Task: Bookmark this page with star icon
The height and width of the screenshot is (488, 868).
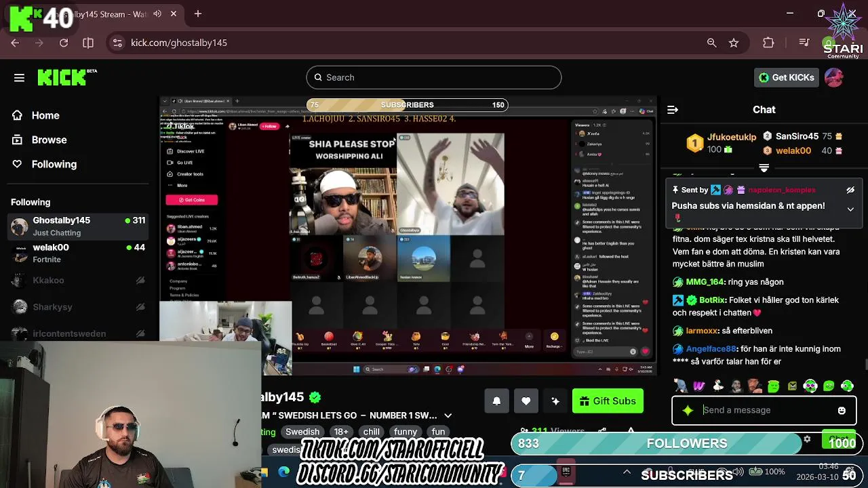Action: (734, 43)
